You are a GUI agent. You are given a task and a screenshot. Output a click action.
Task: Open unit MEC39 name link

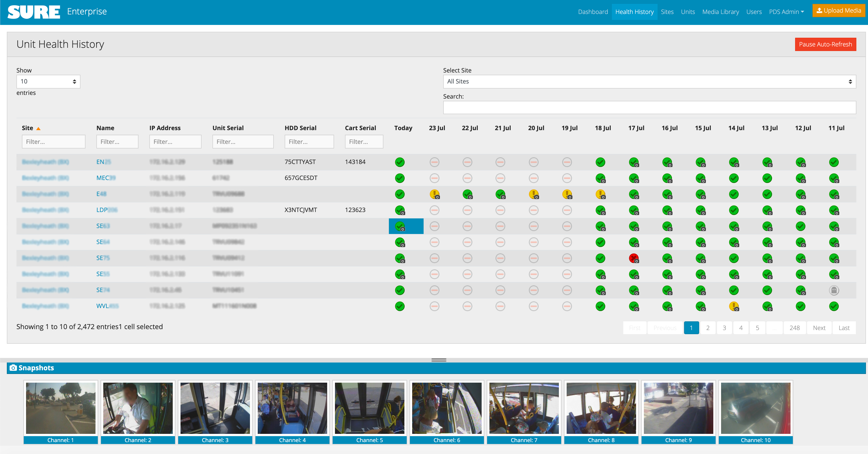click(106, 178)
